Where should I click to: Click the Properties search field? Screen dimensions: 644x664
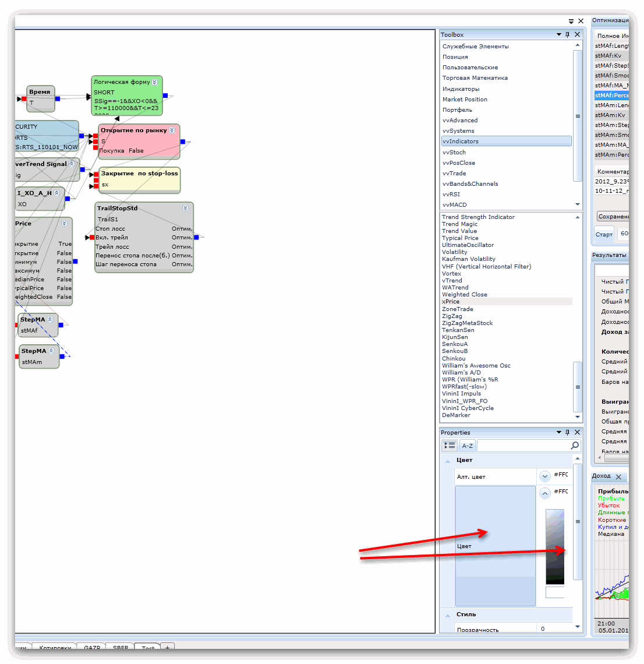(523, 446)
